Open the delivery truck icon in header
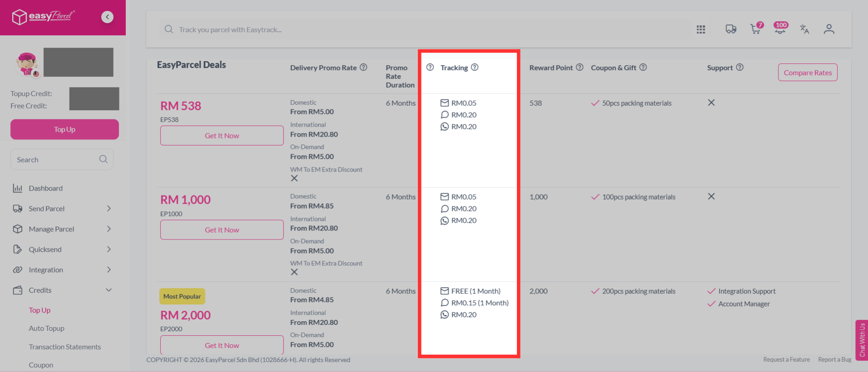Viewport: 868px width, 372px height. (x=731, y=29)
